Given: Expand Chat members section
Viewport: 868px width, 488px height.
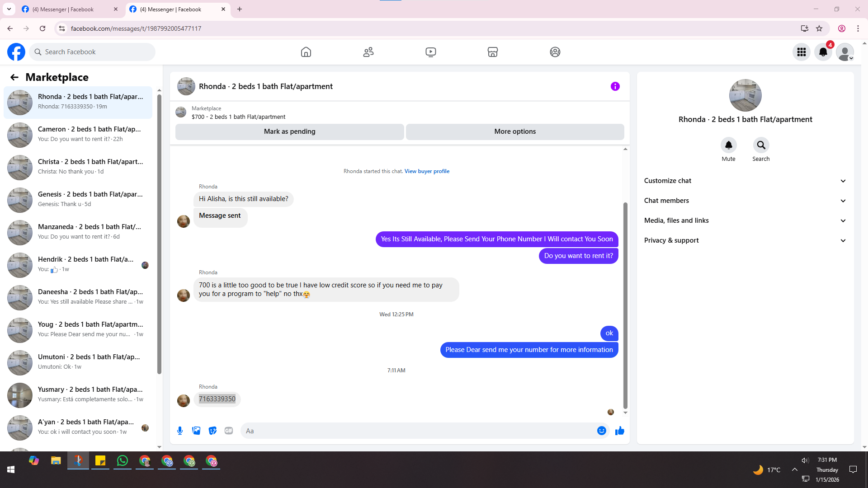Looking at the screenshot, I should click(745, 201).
